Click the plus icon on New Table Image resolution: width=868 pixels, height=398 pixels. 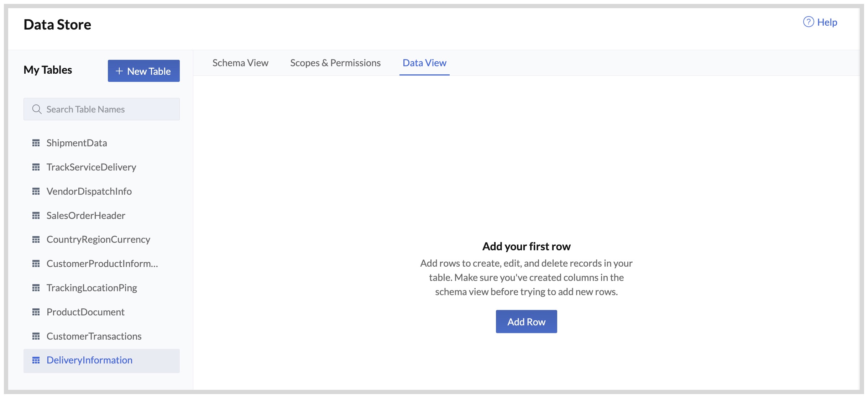coord(119,71)
